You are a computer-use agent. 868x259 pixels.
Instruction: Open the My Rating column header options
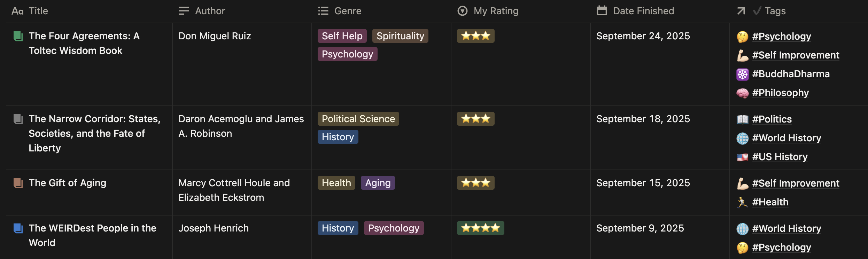[496, 11]
